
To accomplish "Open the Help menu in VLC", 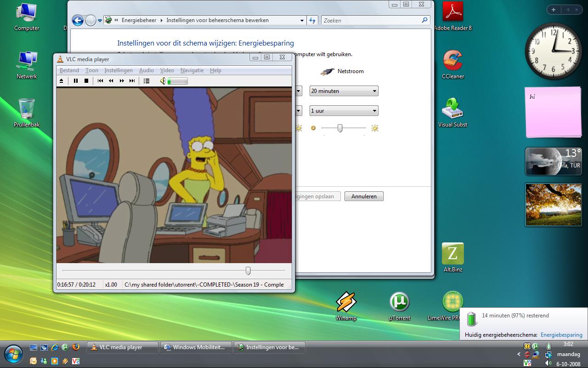I will click(215, 70).
